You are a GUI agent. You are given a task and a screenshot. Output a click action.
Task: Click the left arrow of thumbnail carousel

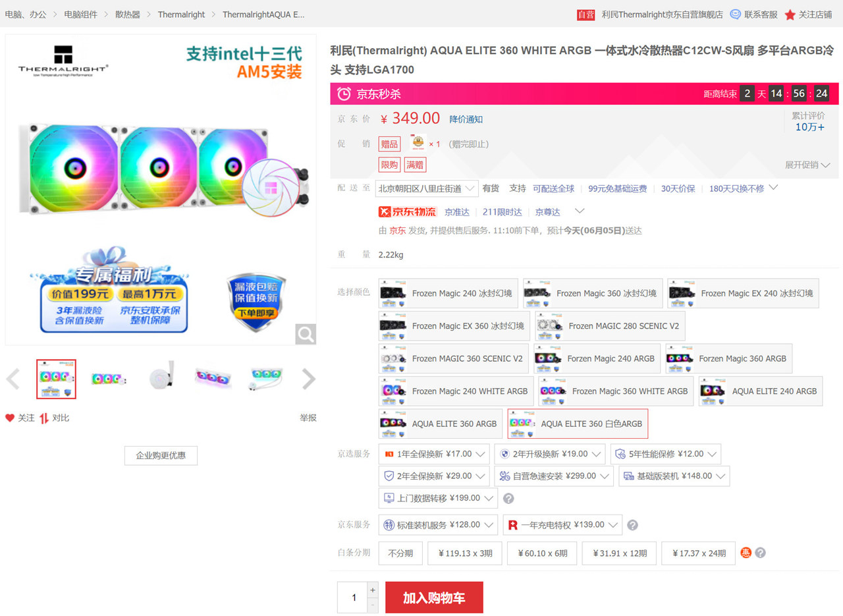point(13,379)
